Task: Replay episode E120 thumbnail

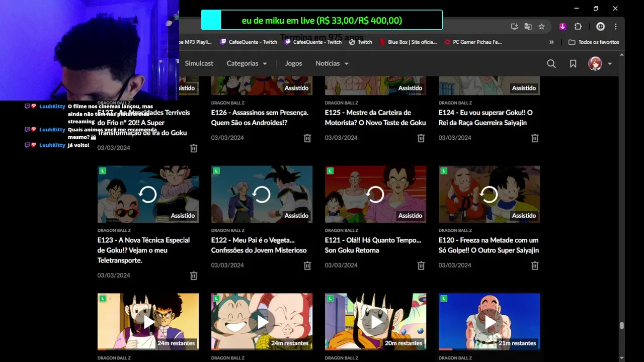Action: click(x=489, y=194)
